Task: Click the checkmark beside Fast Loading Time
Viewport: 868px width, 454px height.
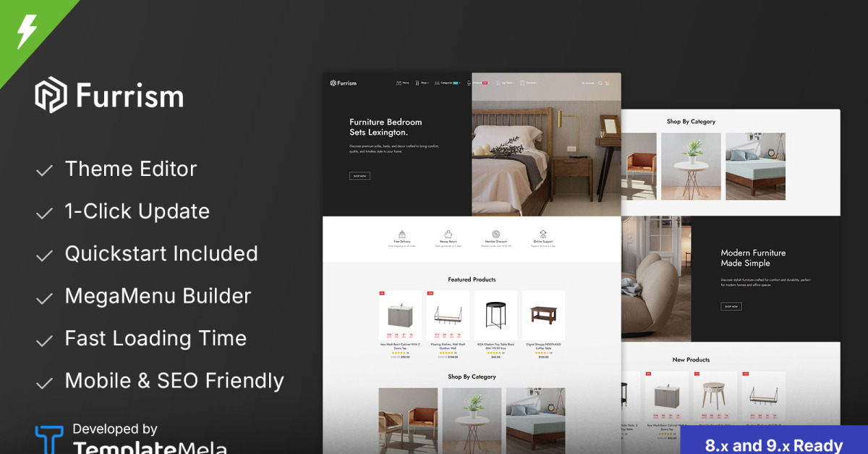Action: point(44,340)
